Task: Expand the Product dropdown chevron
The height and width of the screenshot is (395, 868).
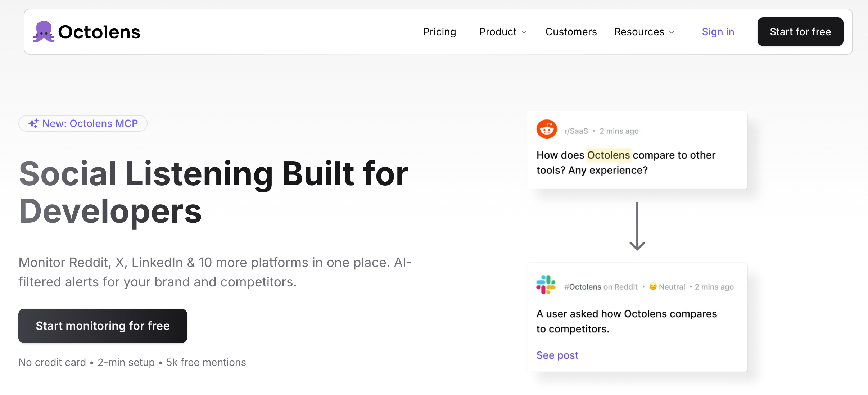Action: pos(524,32)
